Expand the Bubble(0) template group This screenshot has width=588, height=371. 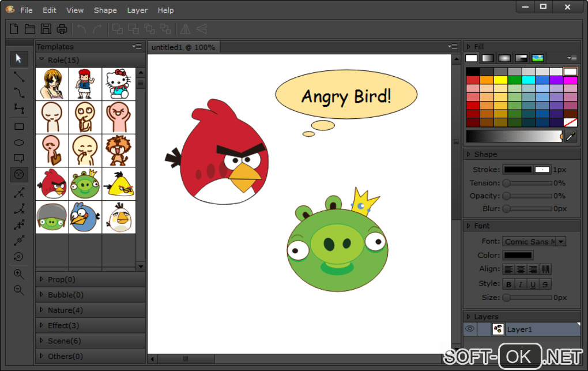coord(90,295)
